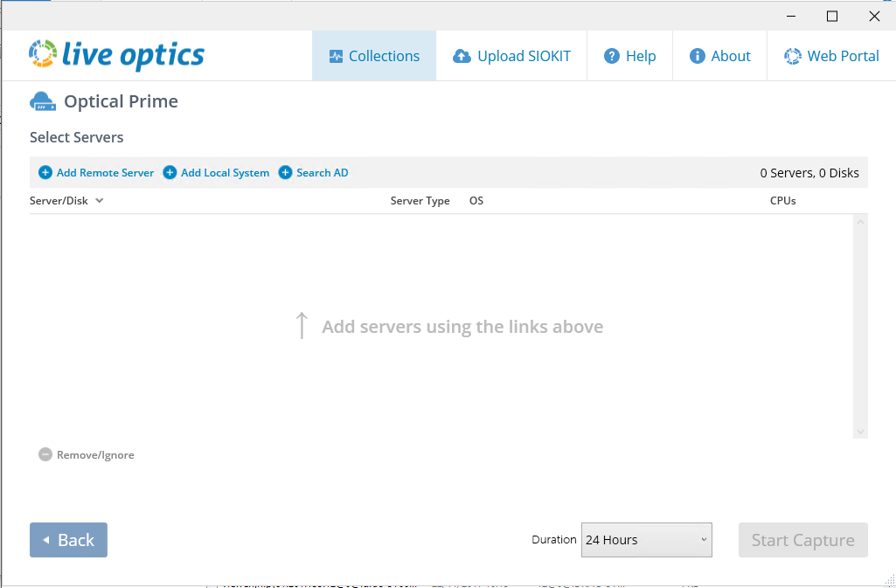The width and height of the screenshot is (896, 588).
Task: Click Add Remote Server link
Action: tap(105, 172)
